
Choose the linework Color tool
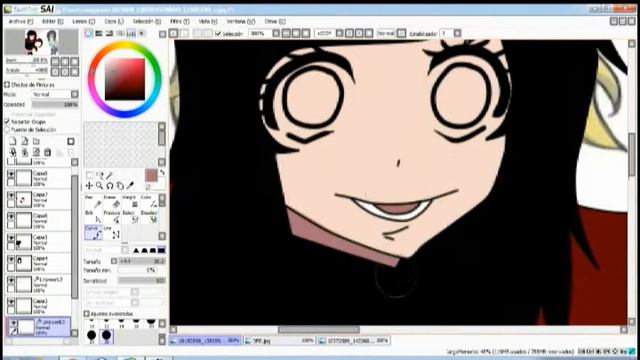(149, 202)
